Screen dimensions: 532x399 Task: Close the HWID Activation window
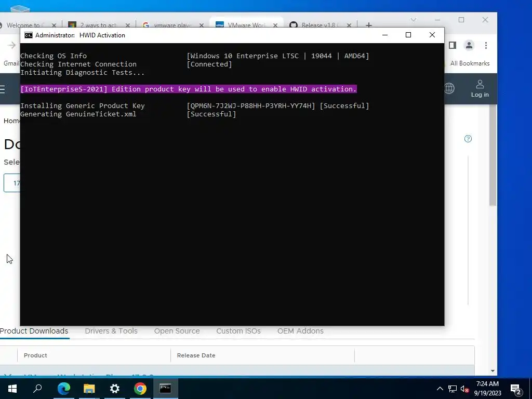(432, 35)
